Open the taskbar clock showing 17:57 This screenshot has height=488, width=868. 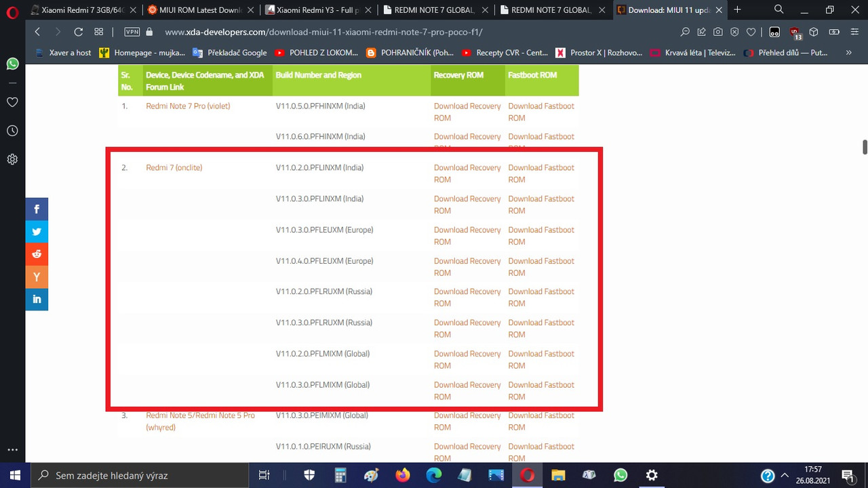click(812, 474)
